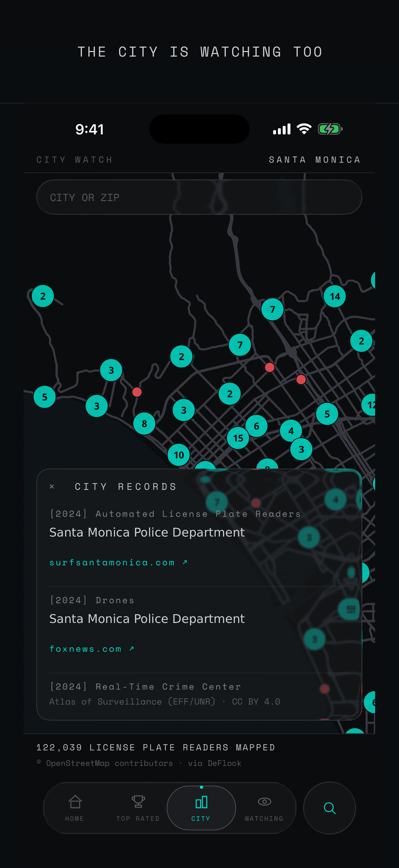Viewport: 399px width, 868px height.
Task: Tap the 122,039 License Plate Readers Mapped text
Action: [x=156, y=747]
